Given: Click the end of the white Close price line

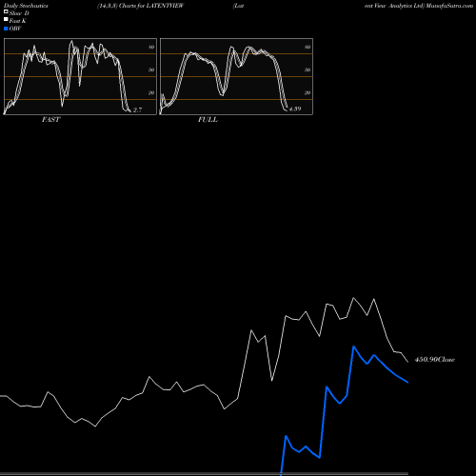Looking at the screenshot, I should click(407, 362).
